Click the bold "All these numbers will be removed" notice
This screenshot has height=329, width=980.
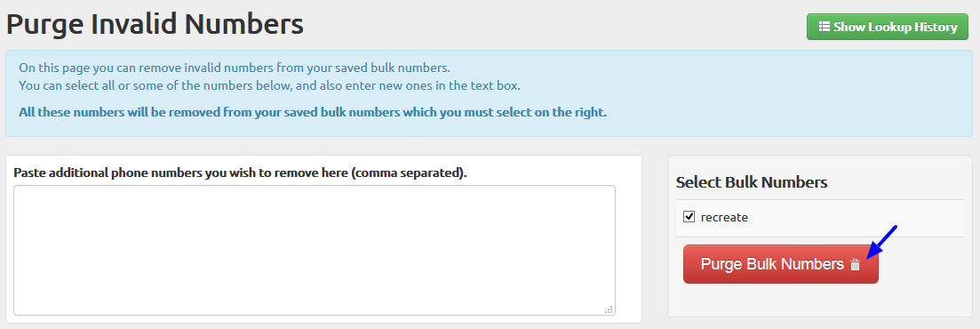pos(313,113)
